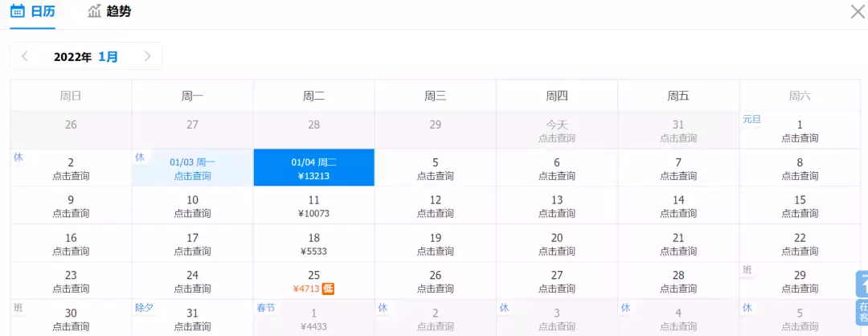Select January 4 priced ¥13213
The width and height of the screenshot is (868, 336).
[313, 168]
